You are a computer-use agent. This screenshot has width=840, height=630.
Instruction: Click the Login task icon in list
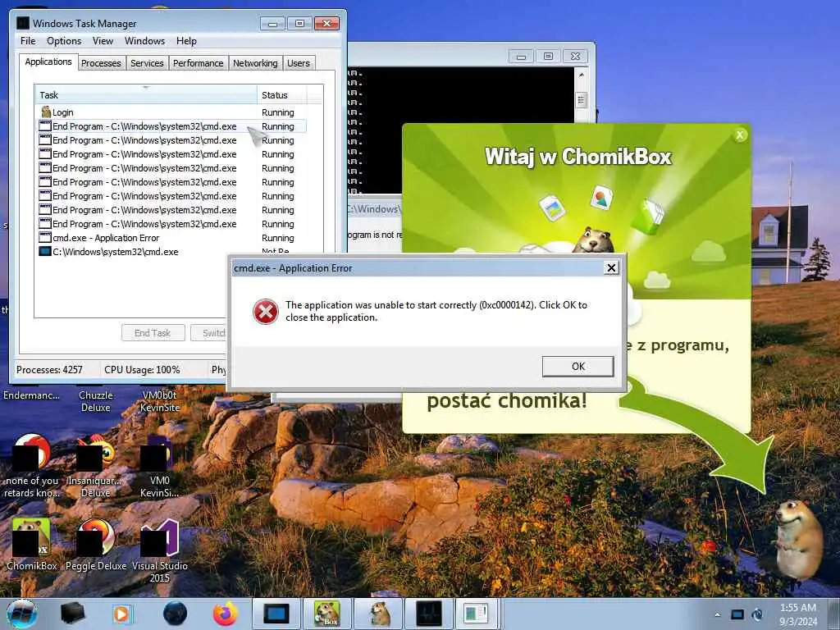coord(46,112)
